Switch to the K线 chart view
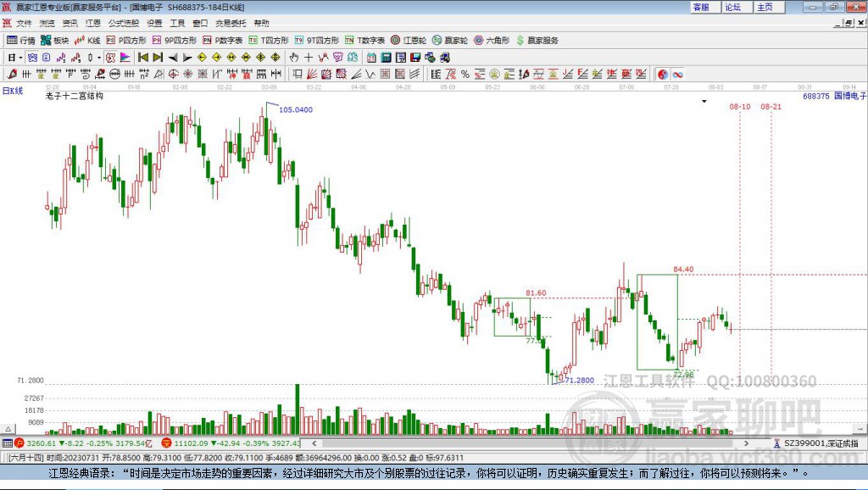The image size is (868, 490). coord(87,41)
